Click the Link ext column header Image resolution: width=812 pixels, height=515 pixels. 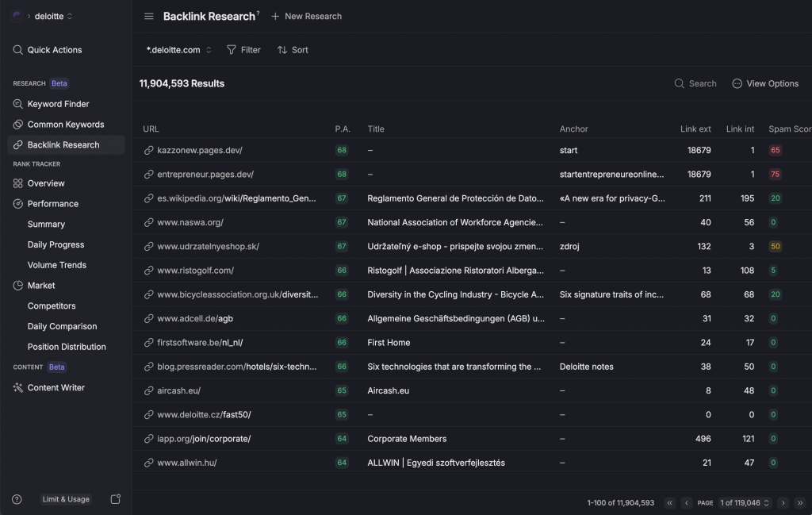click(x=695, y=129)
